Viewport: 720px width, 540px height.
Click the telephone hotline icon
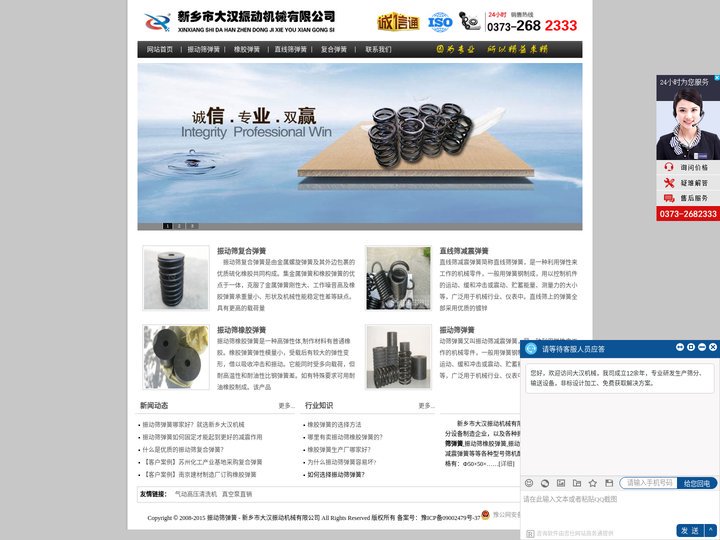tap(469, 21)
